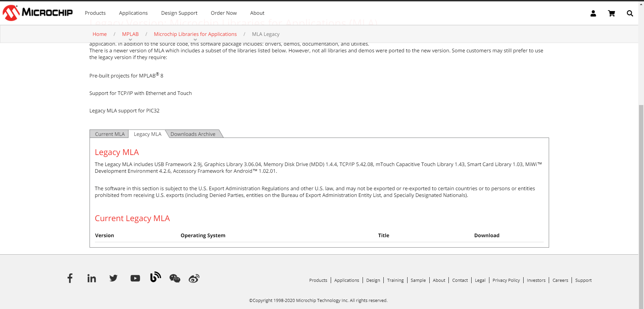
Task: Open the Weibo icon in footer
Action: point(194,278)
